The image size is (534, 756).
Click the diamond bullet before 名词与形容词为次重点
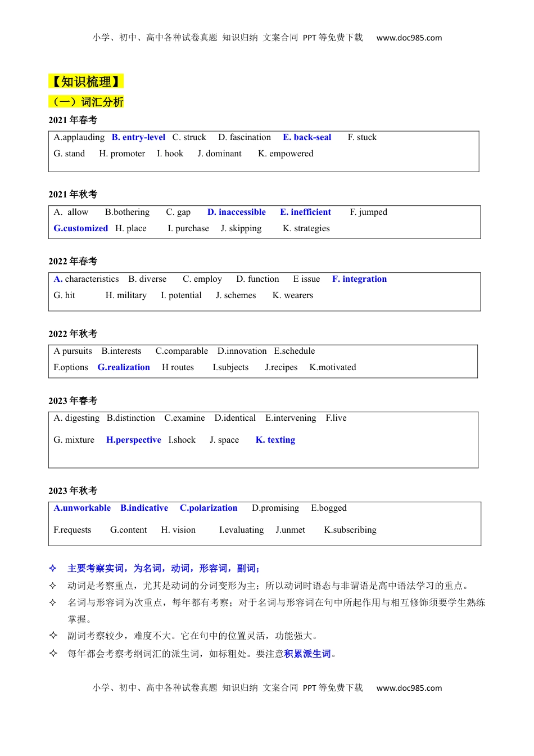pyautogui.click(x=53, y=602)
